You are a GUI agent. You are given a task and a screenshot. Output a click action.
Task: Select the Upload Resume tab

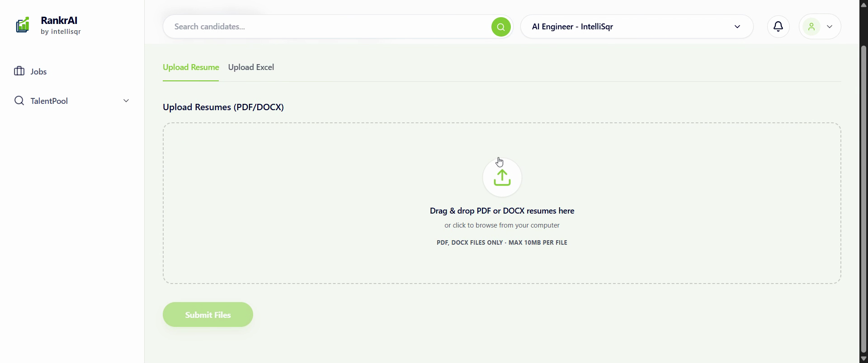[190, 67]
